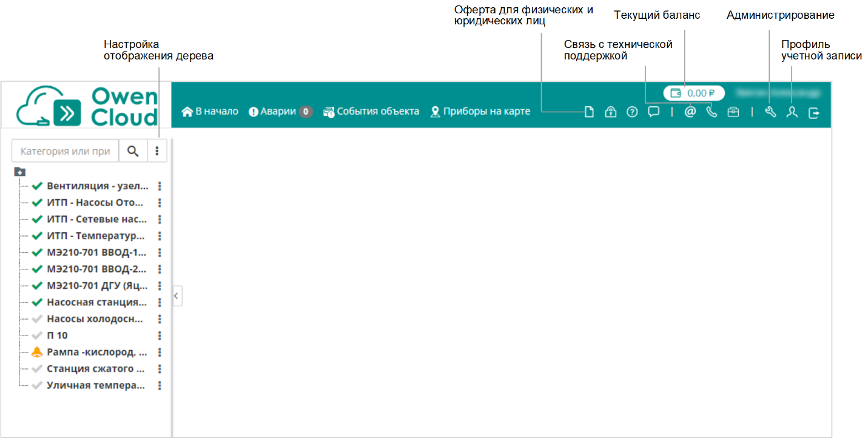The width and height of the screenshot is (868, 438).
Task: Click the phone support icon
Action: 712,112
